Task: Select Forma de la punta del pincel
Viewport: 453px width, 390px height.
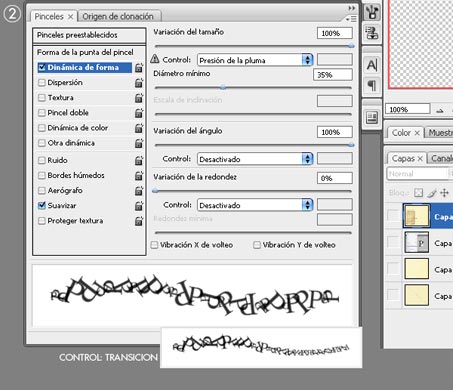Action: [85, 52]
